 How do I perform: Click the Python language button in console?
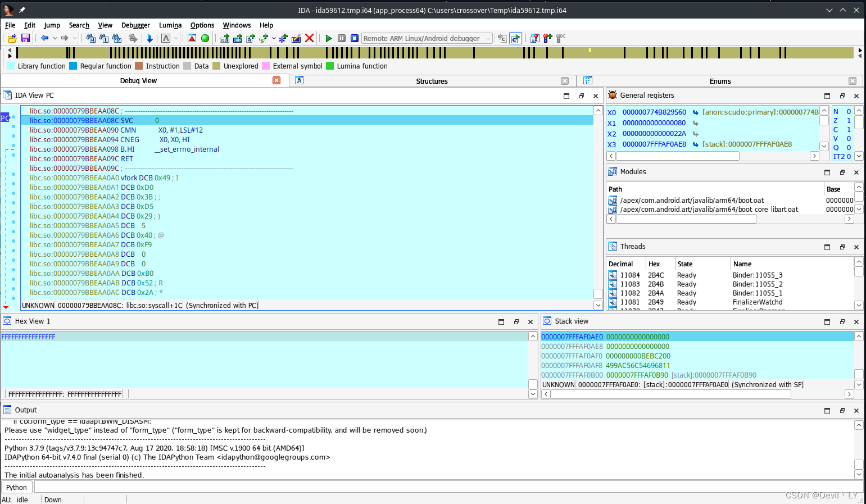coord(17,487)
